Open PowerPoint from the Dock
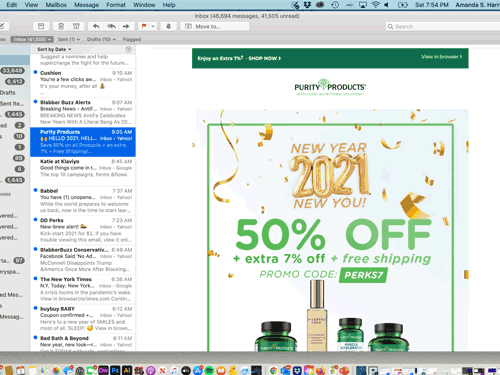The image size is (500, 375). pyautogui.click(x=344, y=370)
